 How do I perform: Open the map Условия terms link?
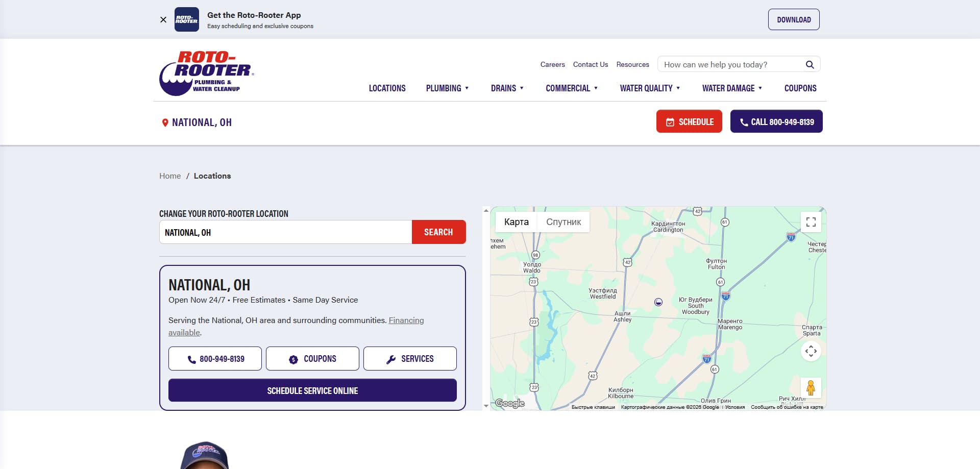tap(735, 407)
